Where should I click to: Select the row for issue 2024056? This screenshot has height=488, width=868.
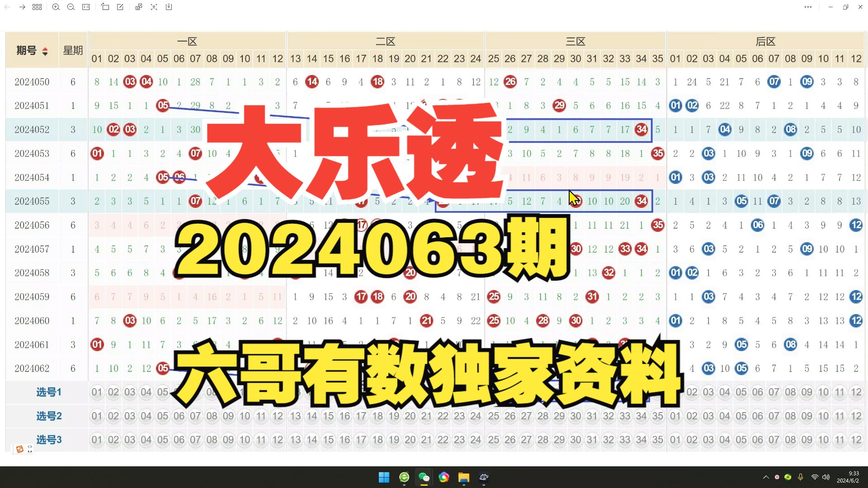435,225
